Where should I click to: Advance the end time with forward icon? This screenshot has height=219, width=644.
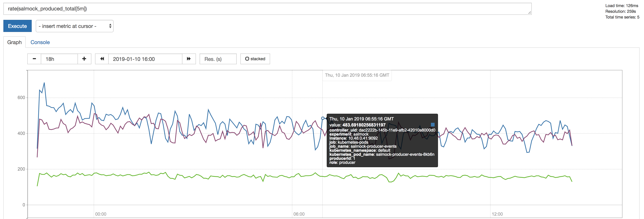[x=189, y=59]
